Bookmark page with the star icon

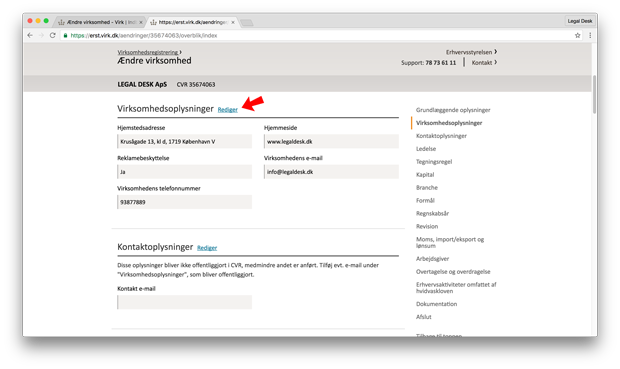point(577,35)
